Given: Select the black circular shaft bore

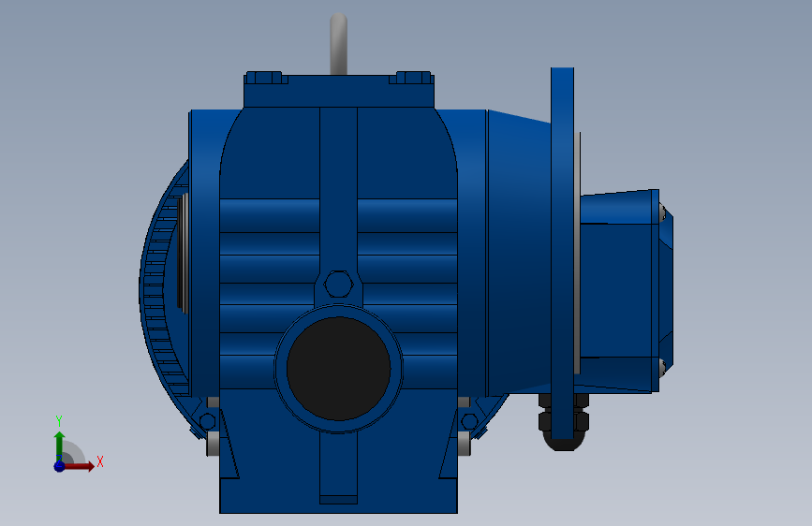Looking at the screenshot, I should (338, 369).
